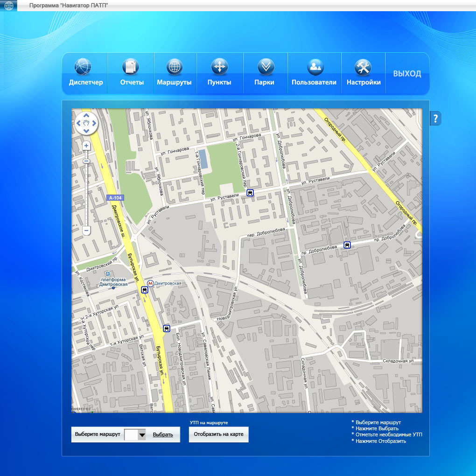Viewport: 476px width, 476px height.
Task: Pan map up with top arrow
Action: point(86,116)
